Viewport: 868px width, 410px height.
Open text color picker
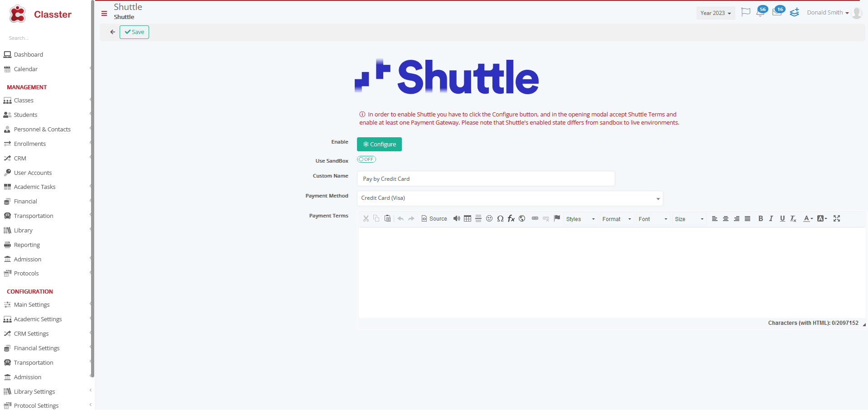(808, 218)
